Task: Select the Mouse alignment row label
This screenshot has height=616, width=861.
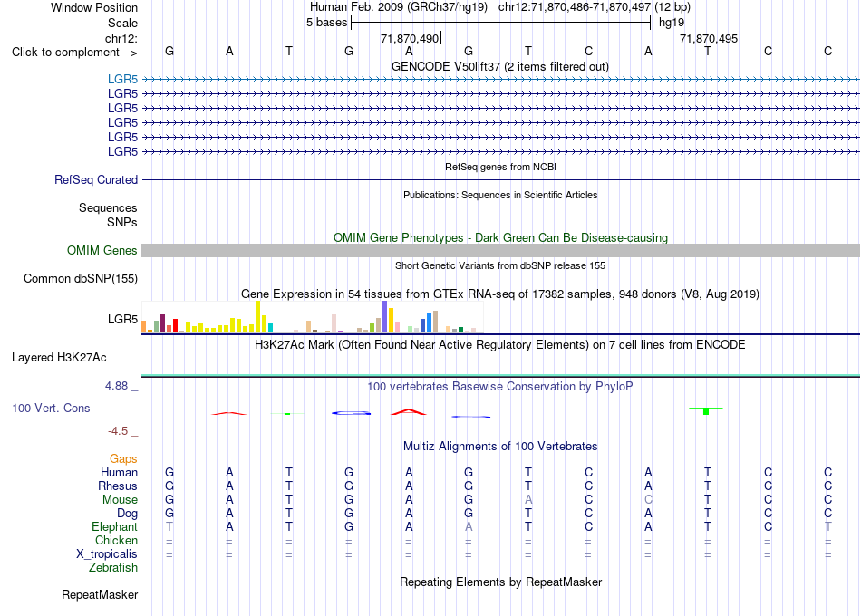Action: [120, 500]
